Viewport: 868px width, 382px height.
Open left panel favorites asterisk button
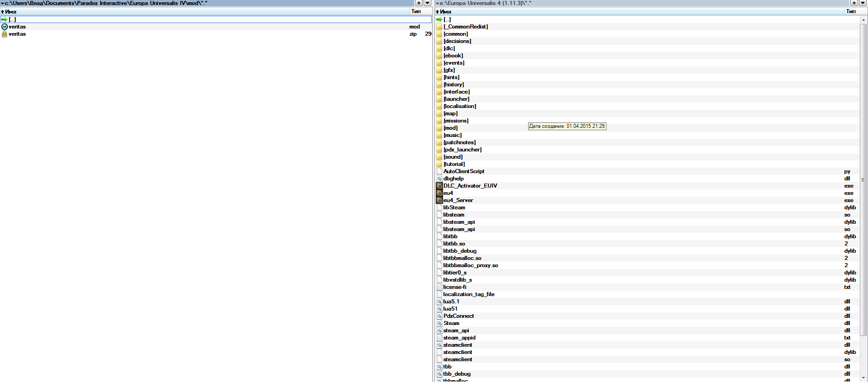pyautogui.click(x=419, y=3)
